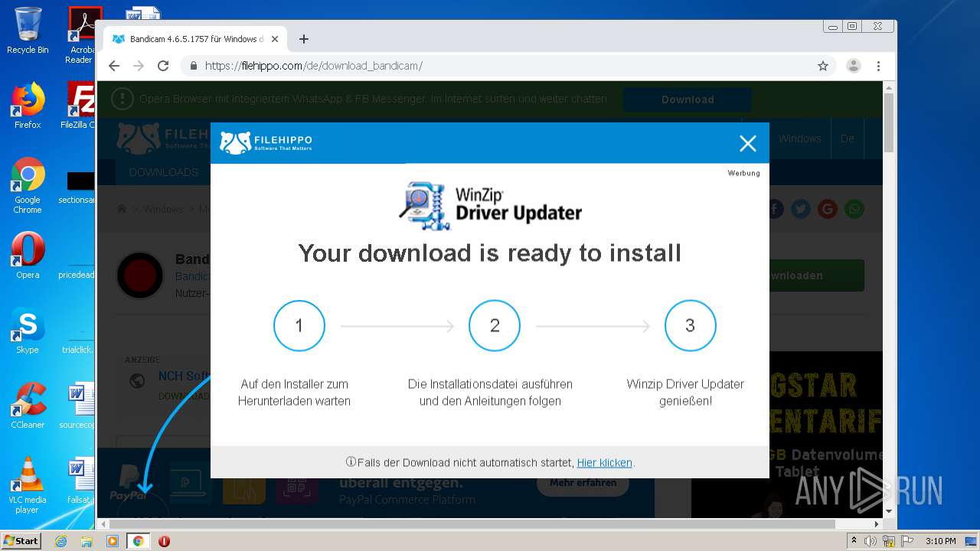
Task: Show hidden system tray icons
Action: coord(854,541)
